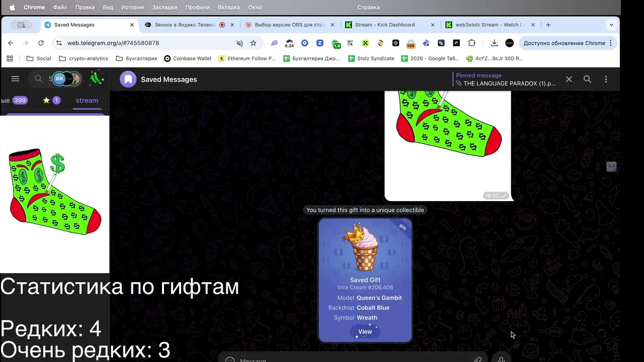
Task: Click the Saved Messages bookmark avatar
Action: click(x=128, y=79)
